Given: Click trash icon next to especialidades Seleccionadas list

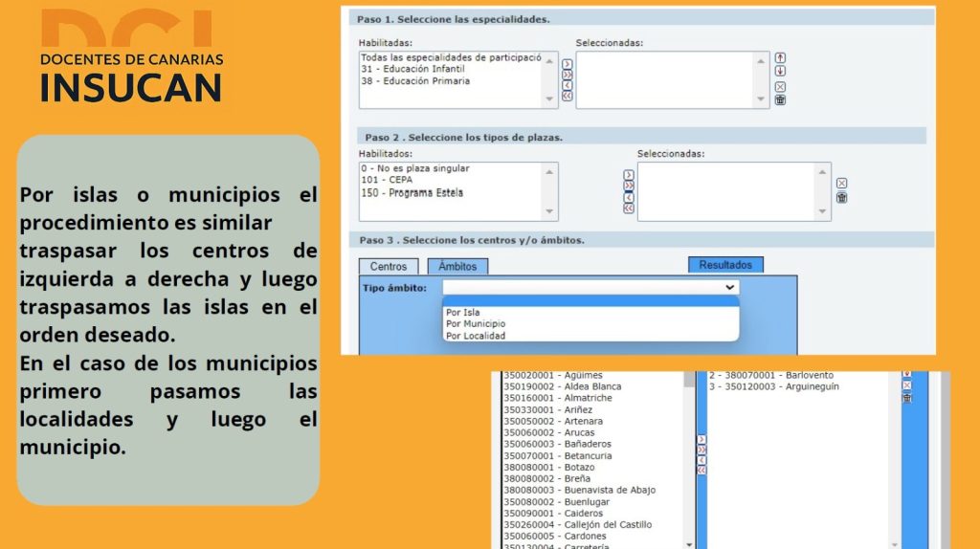Looking at the screenshot, I should point(780,99).
